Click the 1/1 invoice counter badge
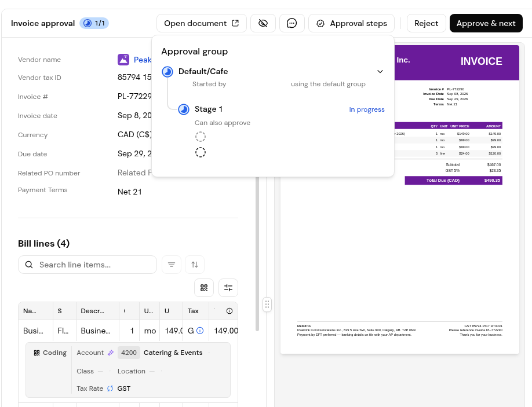532x407 pixels. 94,23
